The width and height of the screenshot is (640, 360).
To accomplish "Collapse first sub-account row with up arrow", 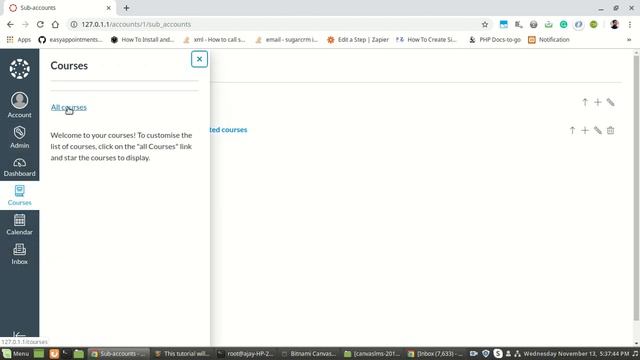I will 585,102.
